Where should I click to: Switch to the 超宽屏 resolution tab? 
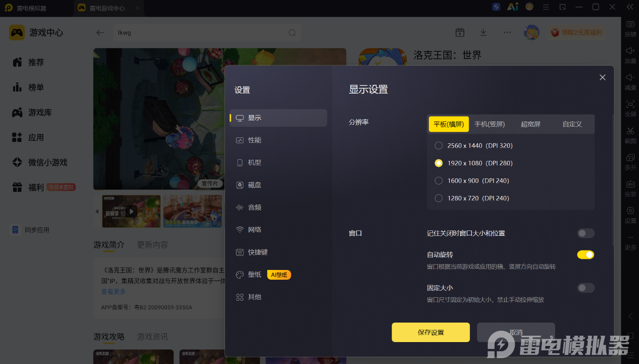531,124
